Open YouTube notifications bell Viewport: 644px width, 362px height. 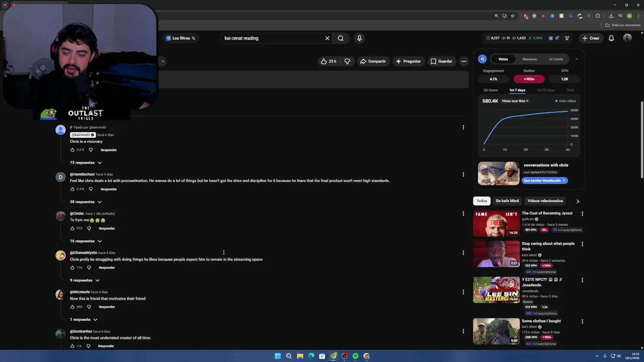click(x=611, y=38)
